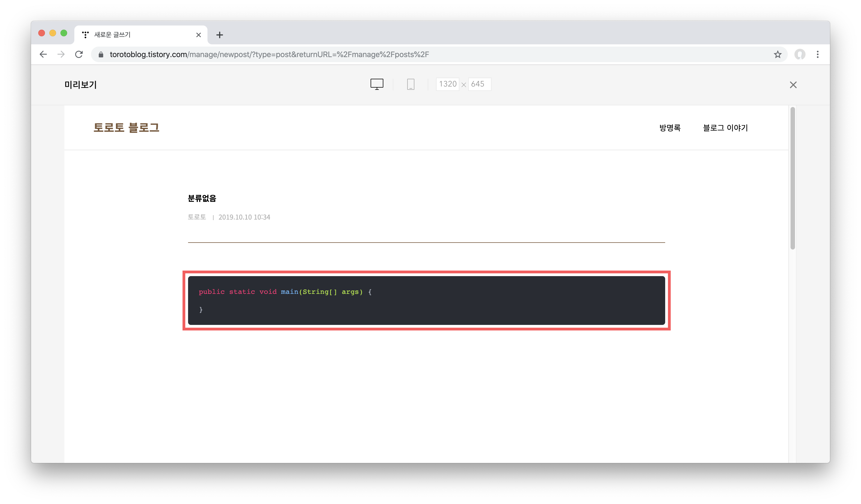Open a new browser tab
Screen dimensions: 861x504
(220, 35)
